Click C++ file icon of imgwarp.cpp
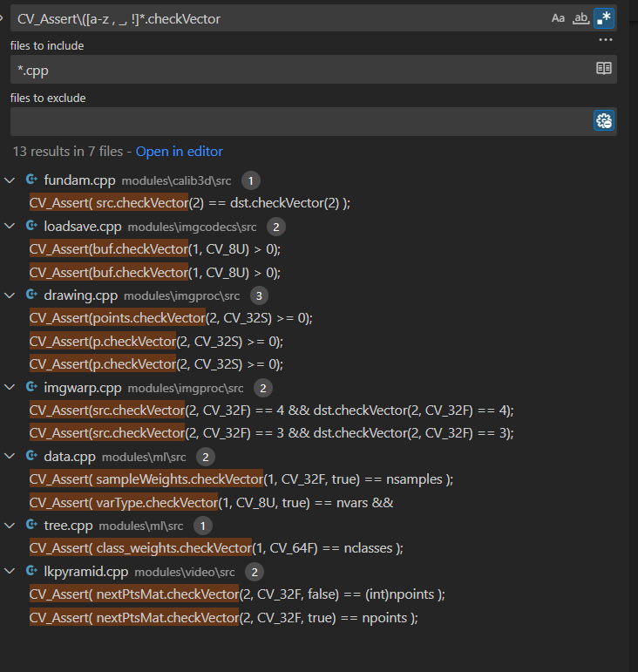This screenshot has width=638, height=672. 31,387
